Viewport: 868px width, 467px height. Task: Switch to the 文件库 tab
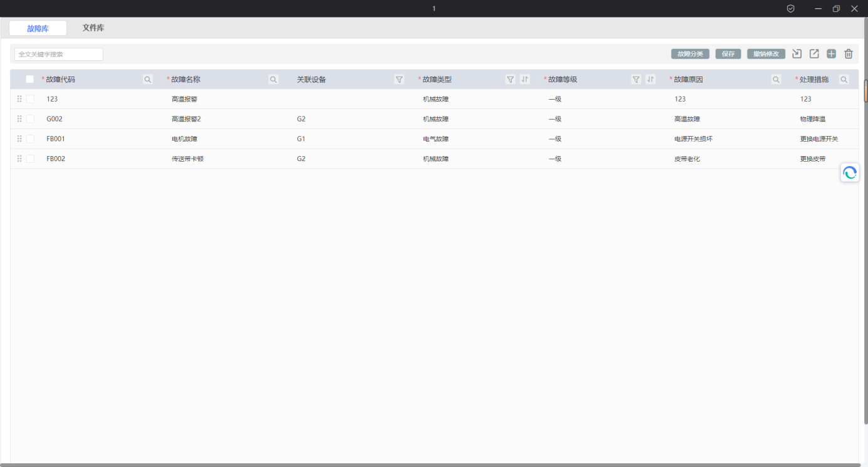[93, 28]
